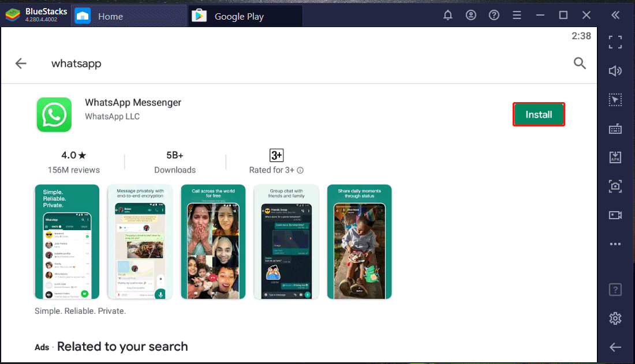Viewport: 635px width, 364px height.
Task: Click the 3+ content rating badge
Action: [x=277, y=156]
